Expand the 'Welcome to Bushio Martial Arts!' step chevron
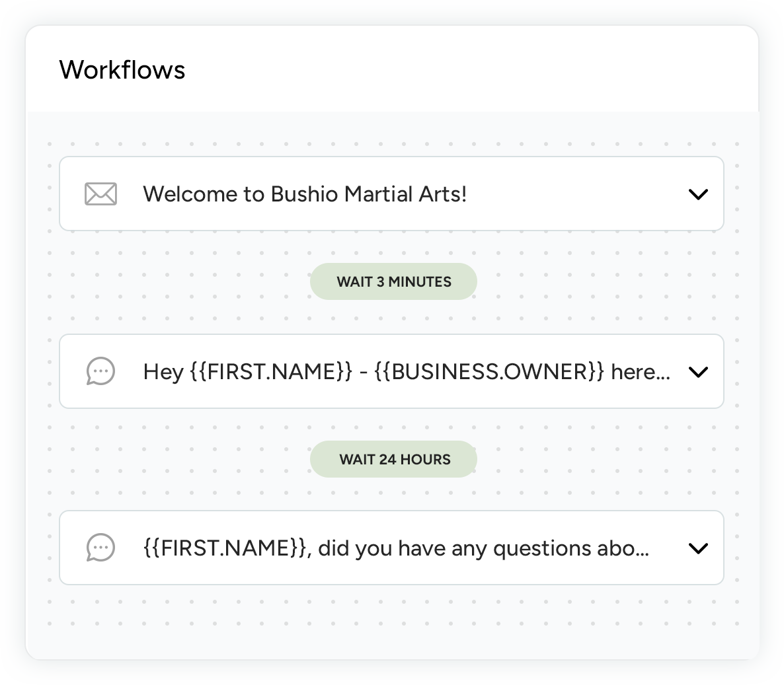This screenshot has height=687, width=784. click(698, 194)
